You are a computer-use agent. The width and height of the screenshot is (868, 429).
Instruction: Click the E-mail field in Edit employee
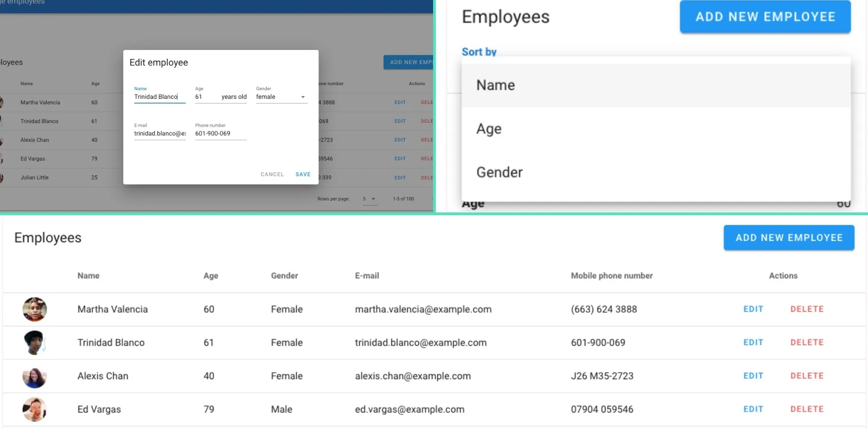(x=159, y=133)
